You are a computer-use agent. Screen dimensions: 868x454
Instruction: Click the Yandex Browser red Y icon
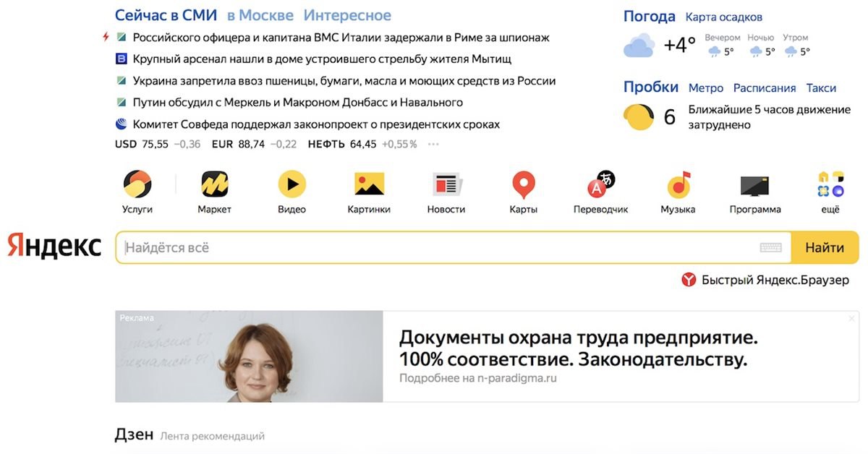(x=689, y=280)
